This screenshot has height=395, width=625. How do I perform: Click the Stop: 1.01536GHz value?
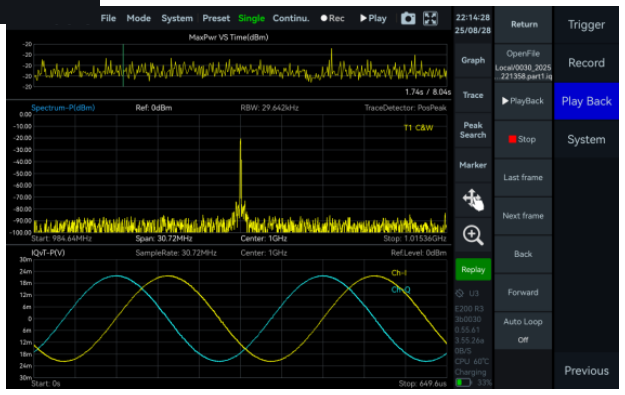tap(415, 239)
